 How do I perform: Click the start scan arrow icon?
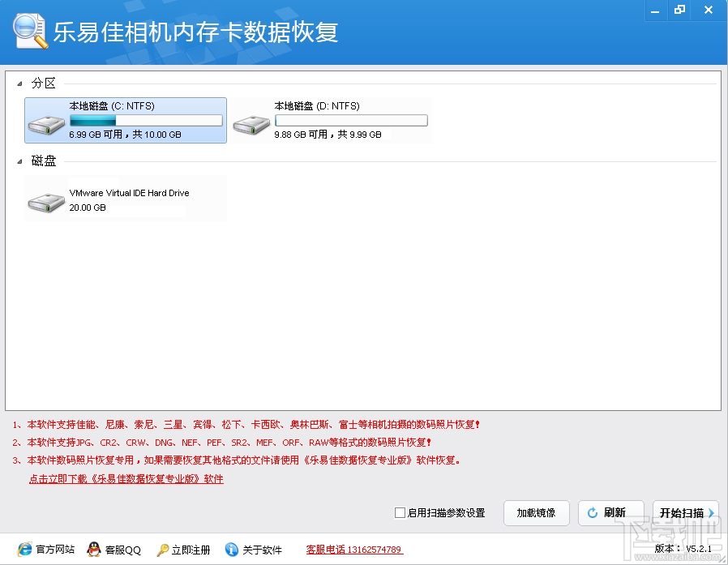[711, 512]
